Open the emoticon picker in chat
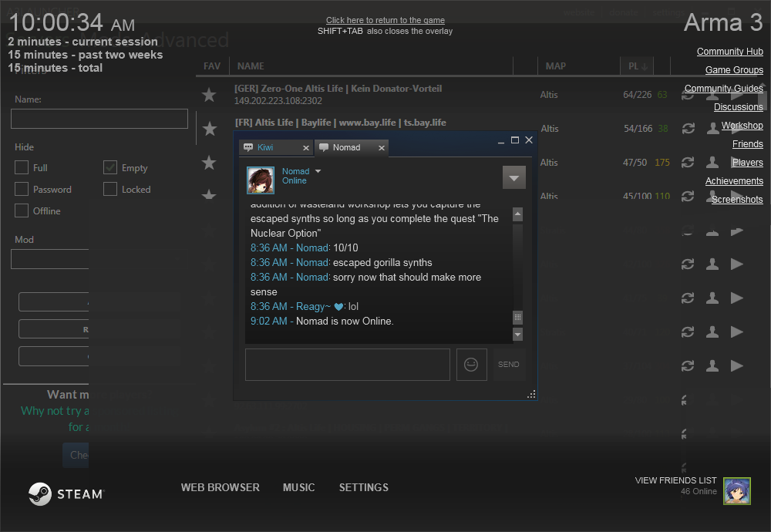 pos(471,365)
